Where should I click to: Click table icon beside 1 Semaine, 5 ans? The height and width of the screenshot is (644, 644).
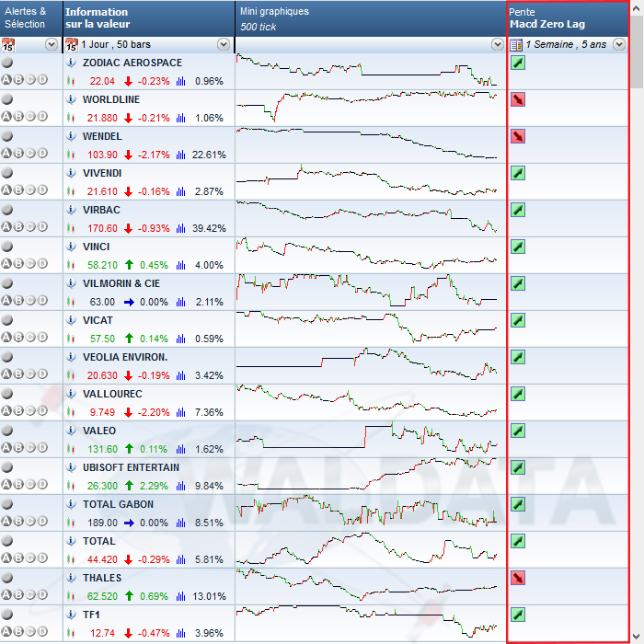516,45
